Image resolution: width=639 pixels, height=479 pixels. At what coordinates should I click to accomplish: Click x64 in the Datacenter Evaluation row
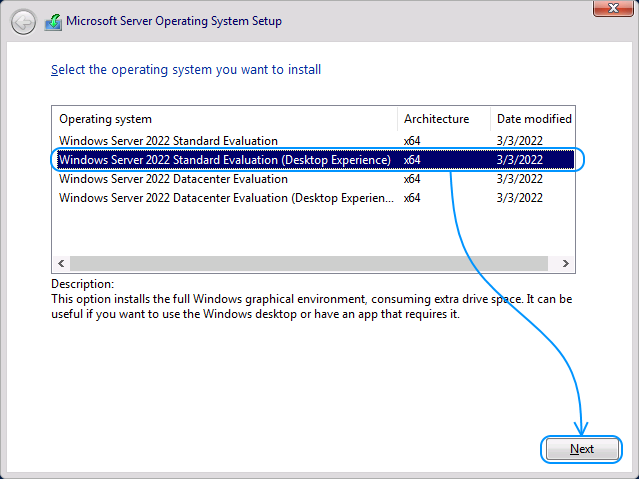pos(412,179)
